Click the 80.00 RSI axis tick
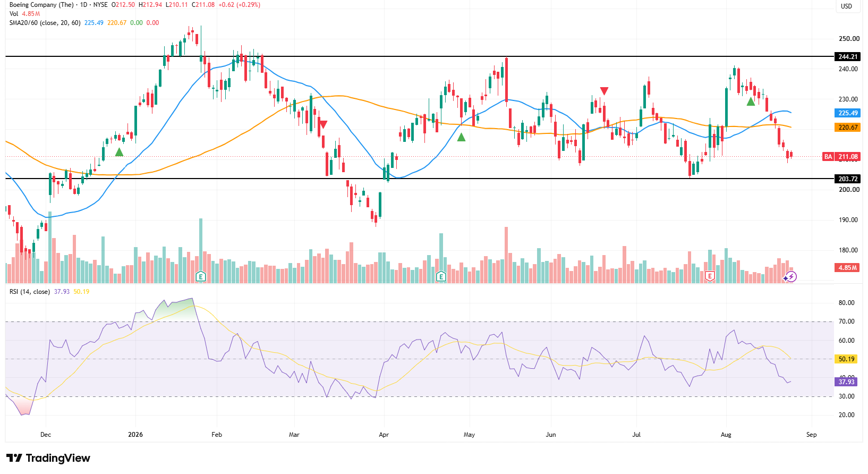Screen dimensions: 868x474 (847, 303)
